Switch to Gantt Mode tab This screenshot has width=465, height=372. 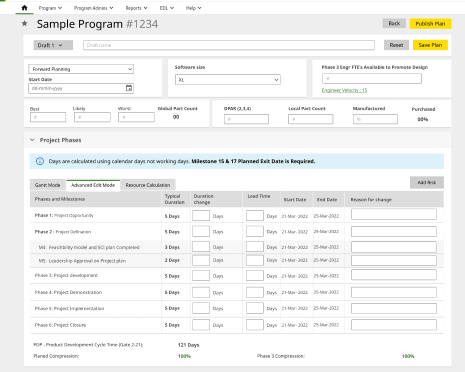48,185
